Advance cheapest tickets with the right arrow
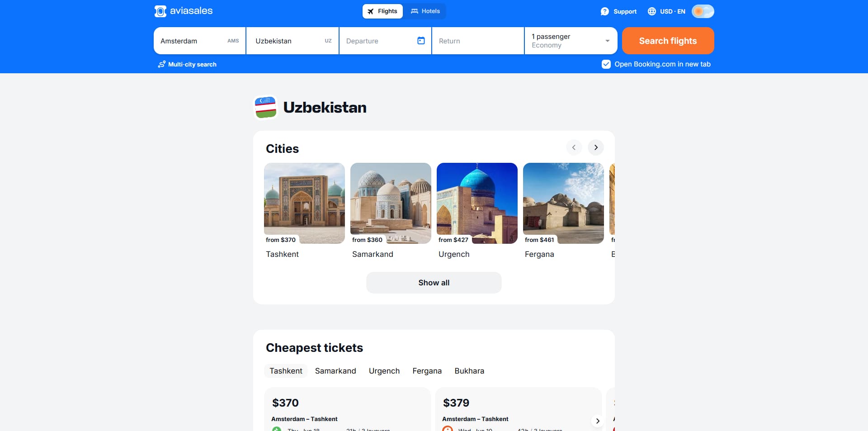 598,421
